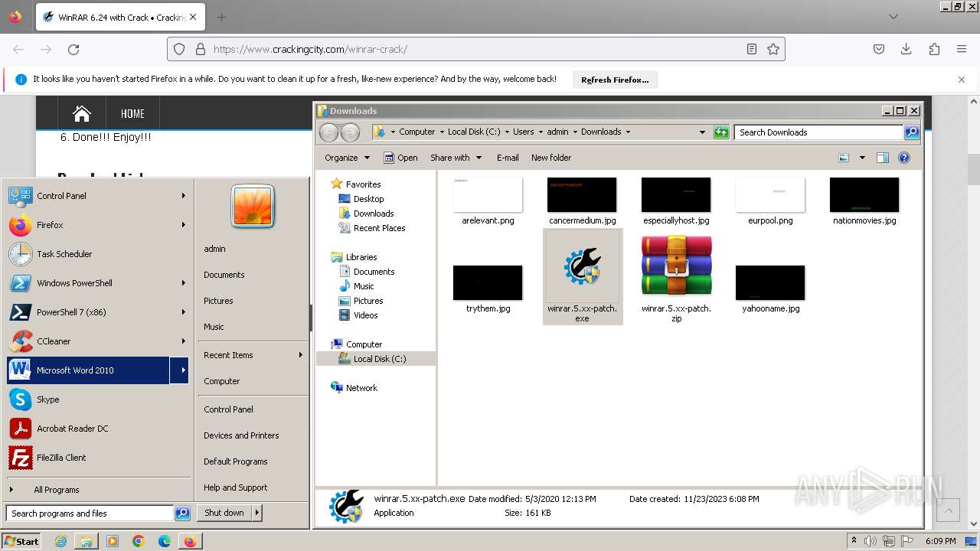Click admin user picture in Start menu

[253, 207]
